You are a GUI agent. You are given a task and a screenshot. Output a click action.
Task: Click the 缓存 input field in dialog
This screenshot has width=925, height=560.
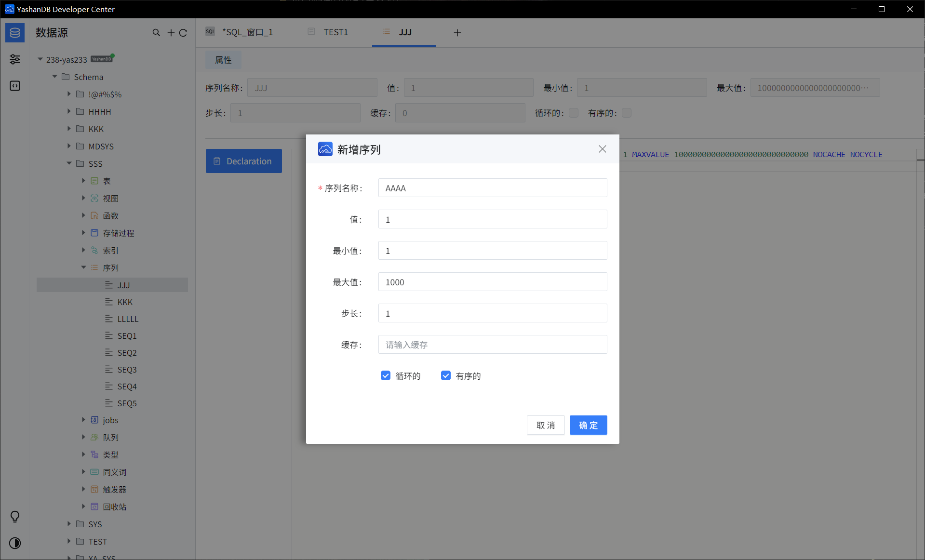[493, 345]
